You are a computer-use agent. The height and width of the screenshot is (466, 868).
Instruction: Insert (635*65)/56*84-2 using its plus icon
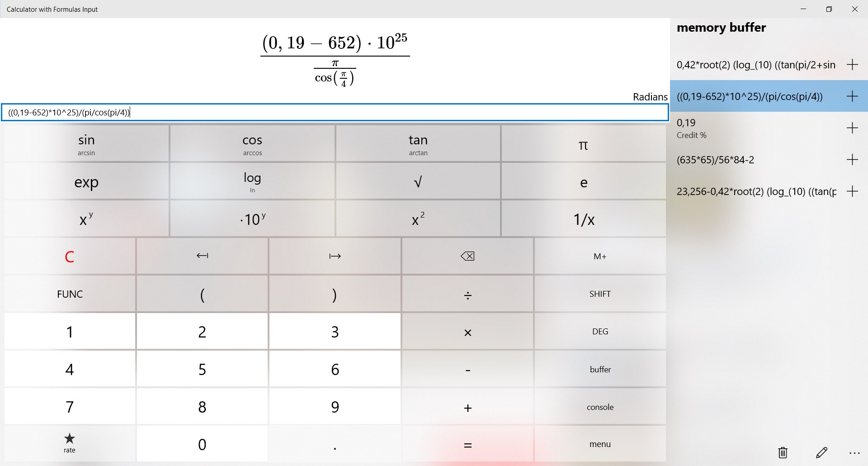(x=852, y=160)
